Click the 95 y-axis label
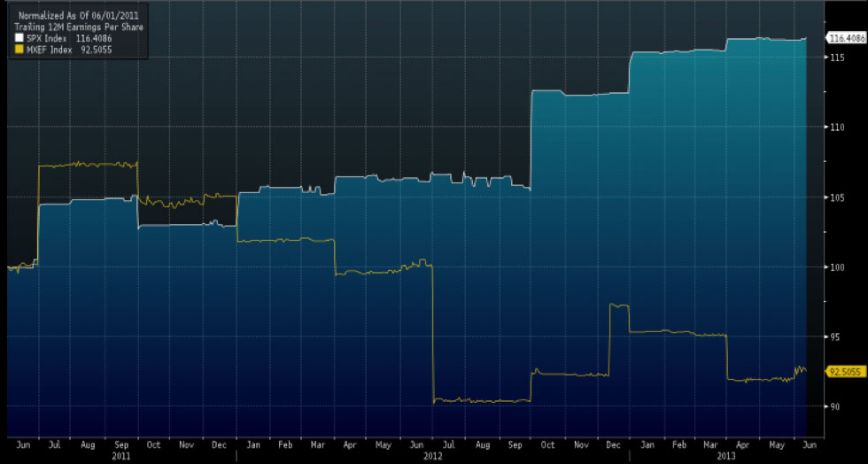 (x=834, y=336)
